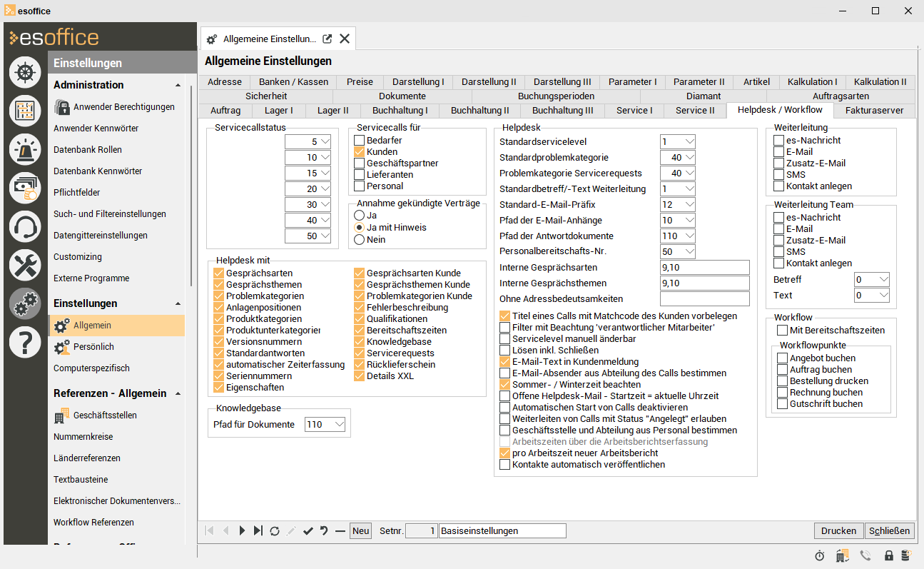
Task: Open the alarm siren module icon
Action: (25, 149)
